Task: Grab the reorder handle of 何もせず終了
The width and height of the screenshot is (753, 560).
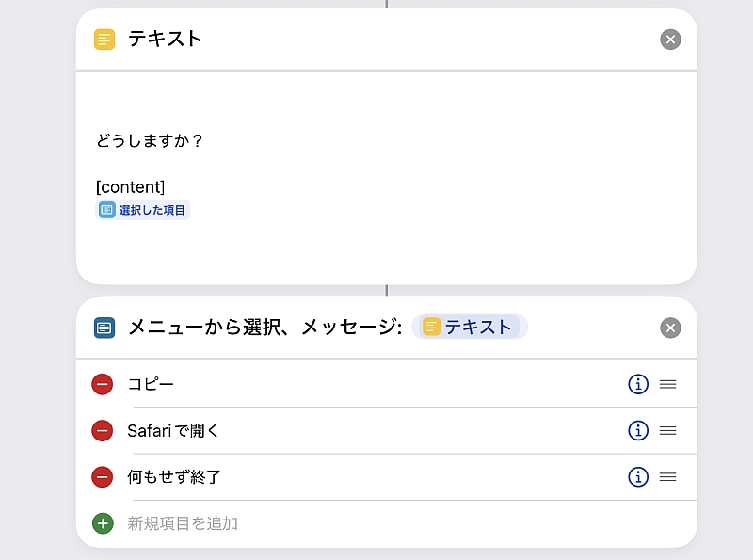Action: (x=668, y=477)
